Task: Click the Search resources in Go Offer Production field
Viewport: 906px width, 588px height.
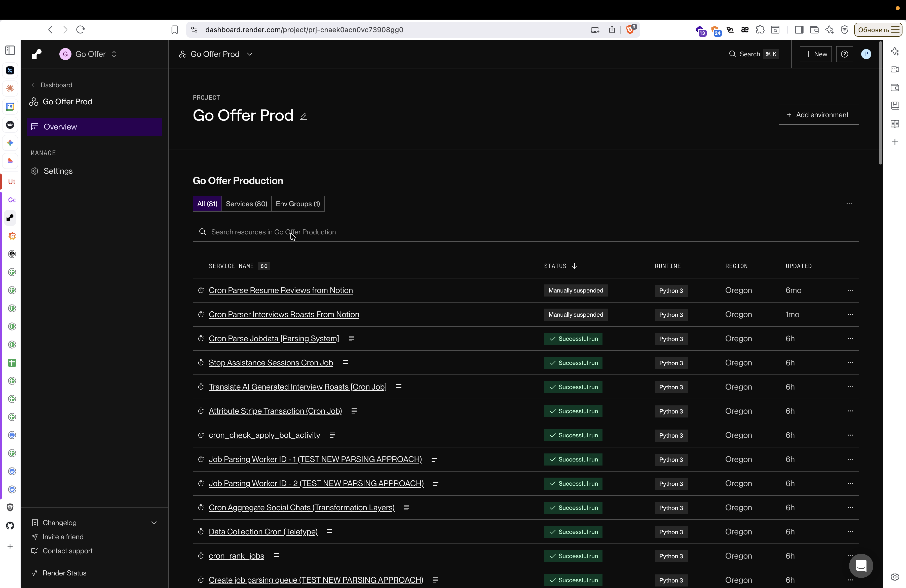Action: (526, 232)
